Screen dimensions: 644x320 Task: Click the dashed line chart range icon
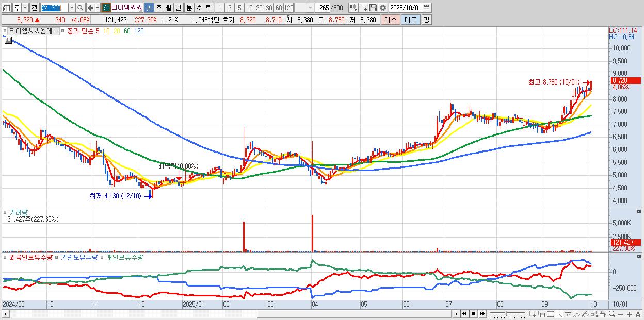[x=550, y=314]
